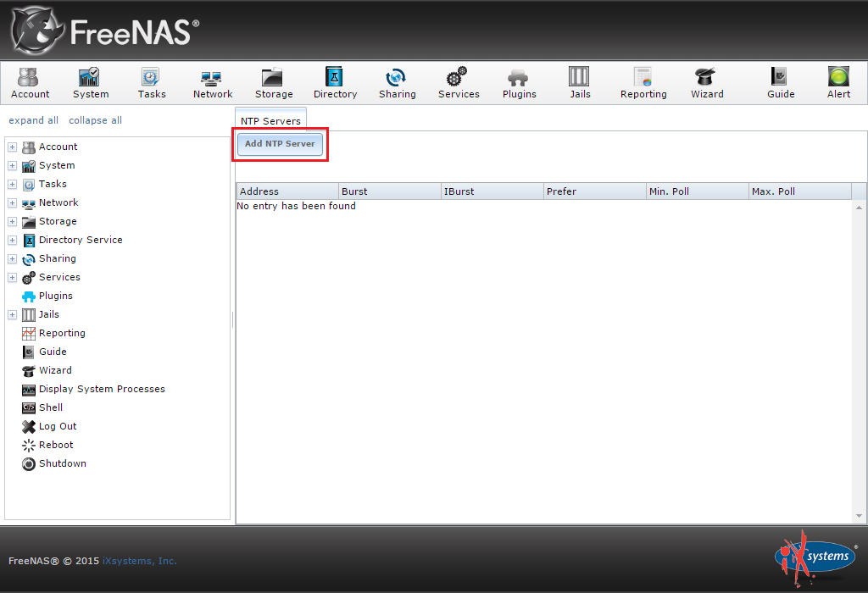This screenshot has height=593, width=868.
Task: Sort by the Prefer column header
Action: tap(594, 191)
